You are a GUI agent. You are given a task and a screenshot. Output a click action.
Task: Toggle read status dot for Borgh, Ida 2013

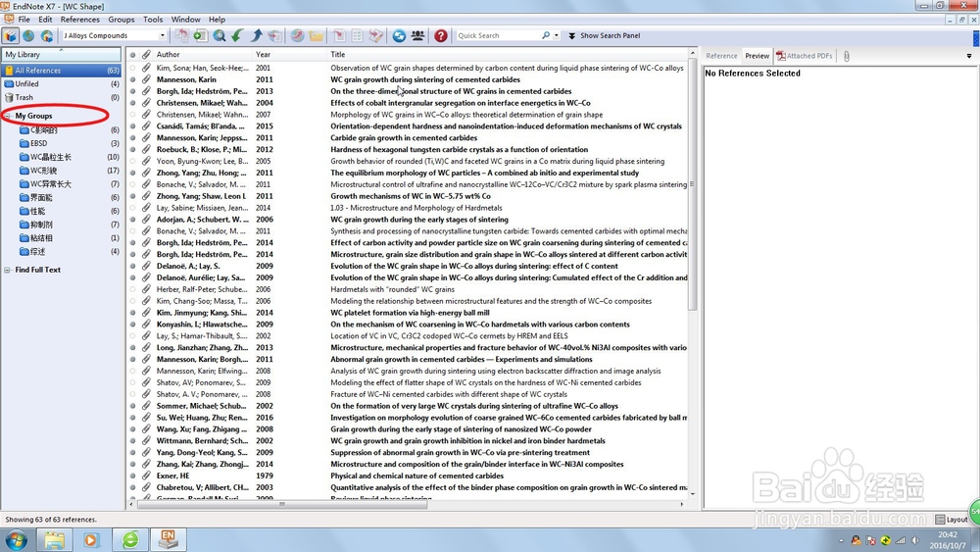click(x=132, y=91)
